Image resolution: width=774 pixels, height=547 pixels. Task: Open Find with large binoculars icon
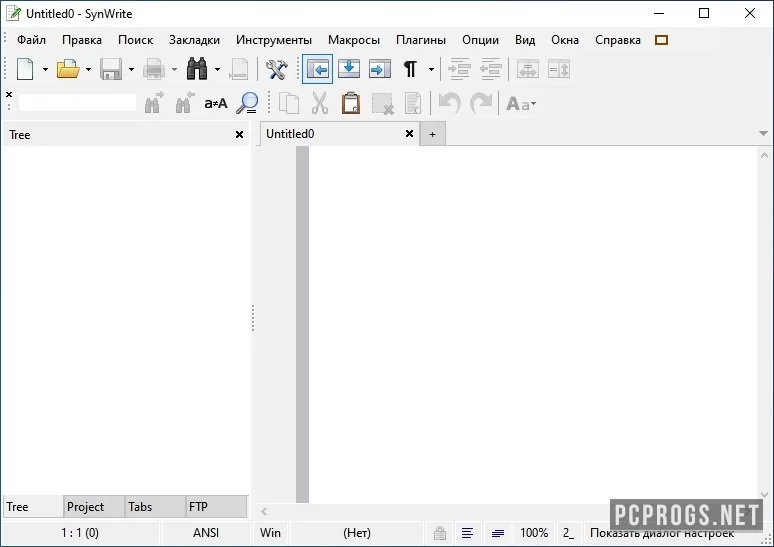click(197, 69)
